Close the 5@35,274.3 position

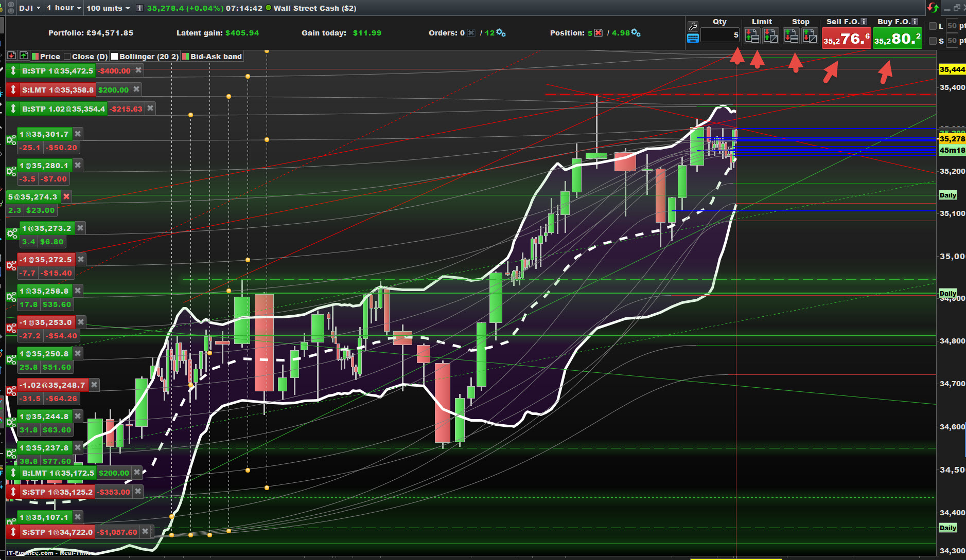[x=66, y=196]
